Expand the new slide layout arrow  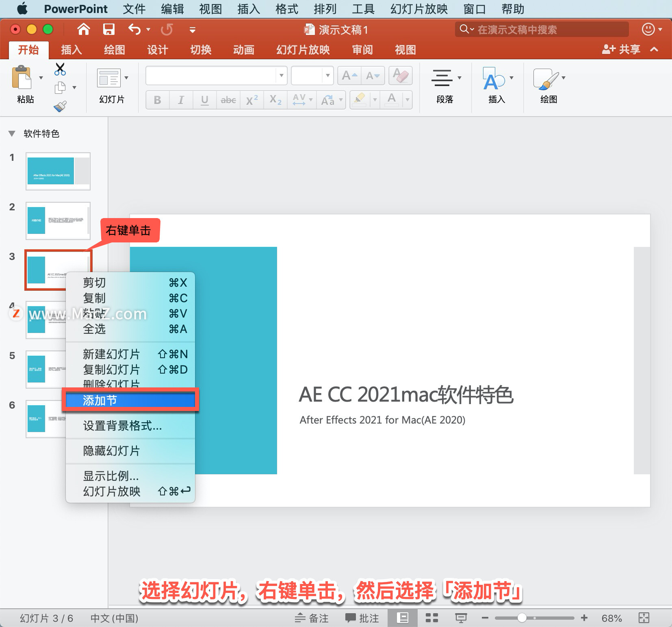tap(126, 78)
